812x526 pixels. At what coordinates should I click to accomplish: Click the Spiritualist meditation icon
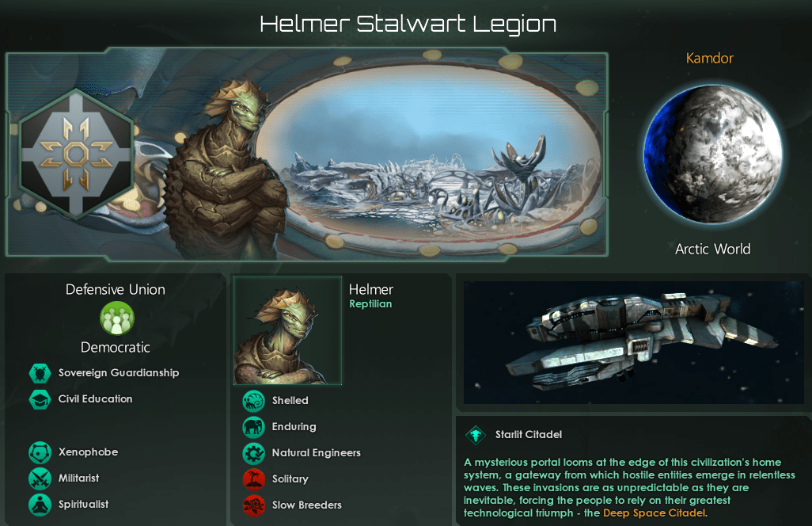[40, 505]
